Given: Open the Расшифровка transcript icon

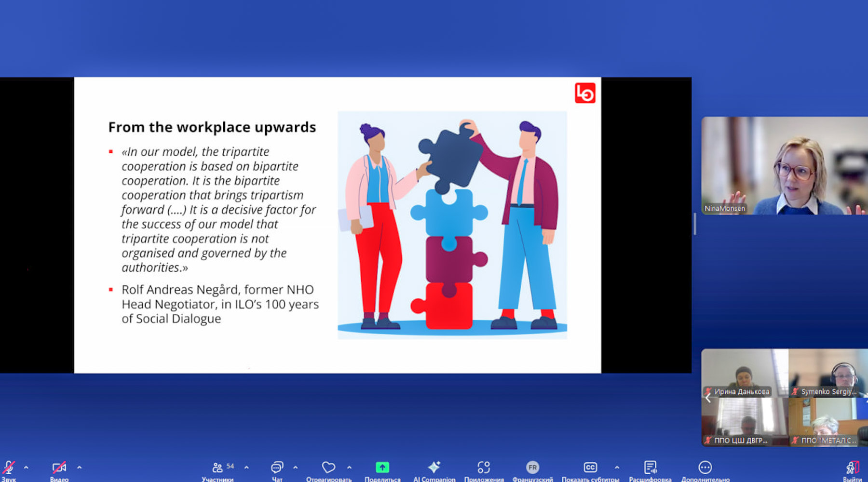Looking at the screenshot, I should click(x=650, y=468).
